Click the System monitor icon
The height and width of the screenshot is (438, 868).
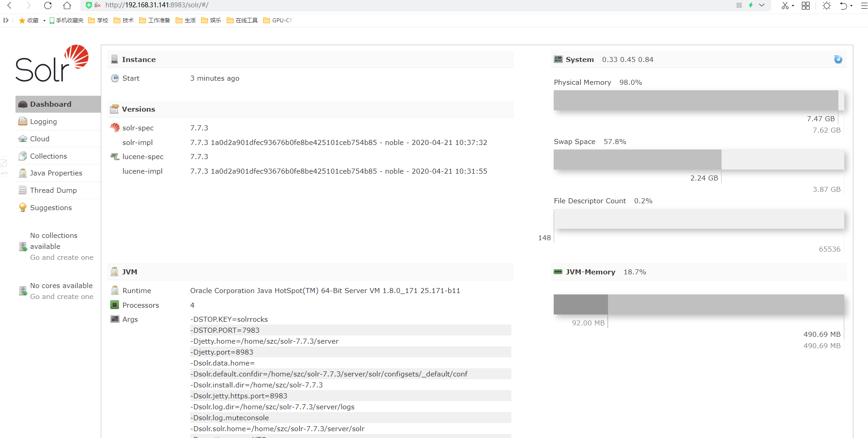tap(558, 59)
